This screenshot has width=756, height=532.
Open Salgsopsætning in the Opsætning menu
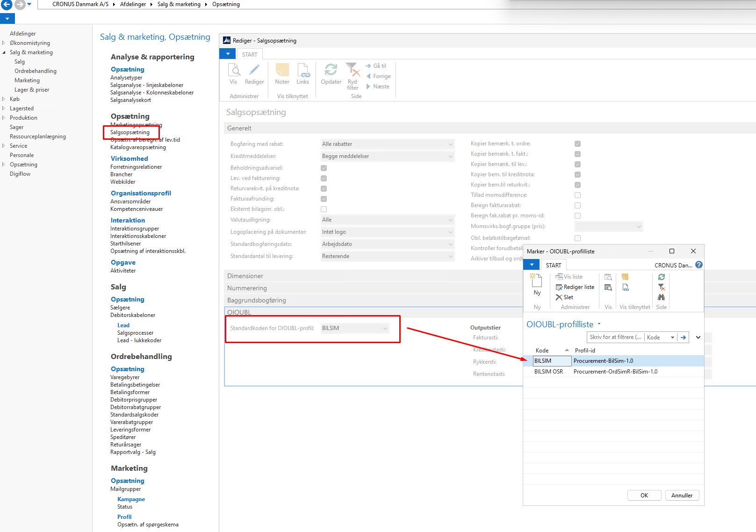pyautogui.click(x=130, y=132)
